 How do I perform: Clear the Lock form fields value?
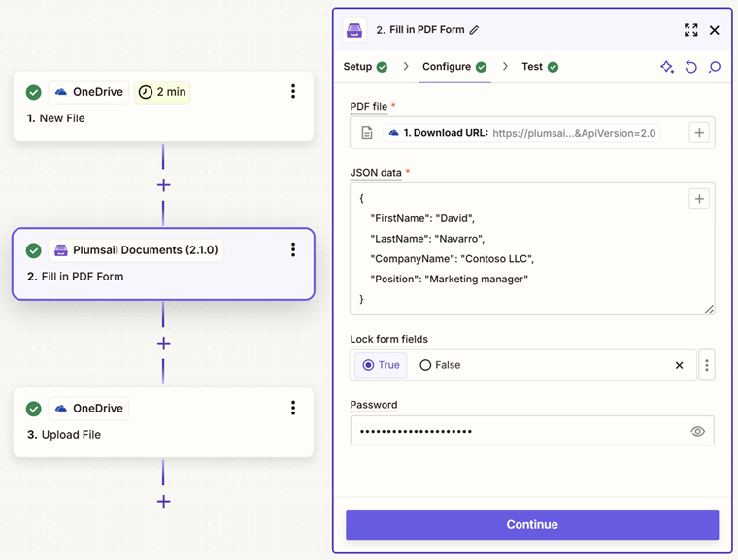(679, 365)
